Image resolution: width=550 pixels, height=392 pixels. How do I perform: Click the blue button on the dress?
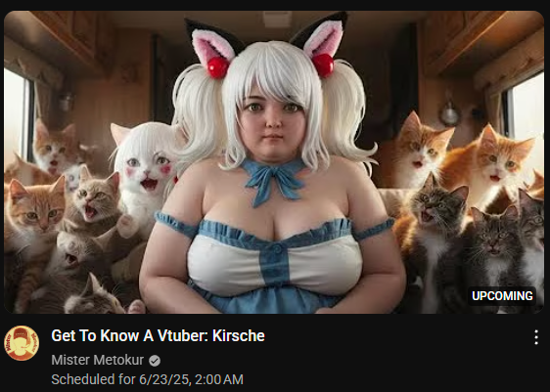coord(276,249)
